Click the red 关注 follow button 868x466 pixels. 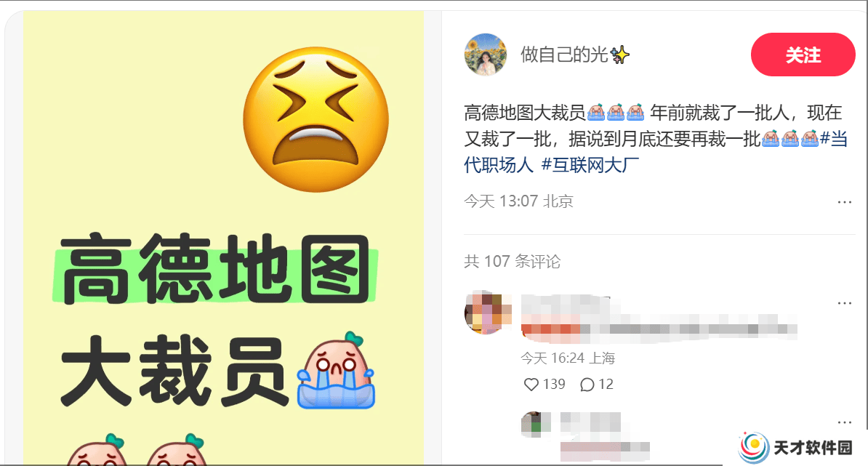tap(803, 55)
